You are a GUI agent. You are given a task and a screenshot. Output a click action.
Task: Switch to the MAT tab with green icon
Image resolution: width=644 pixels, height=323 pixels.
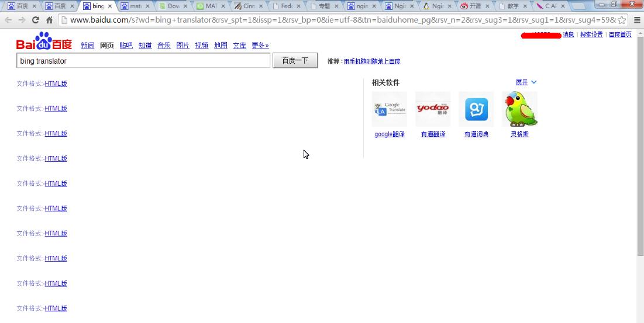211,6
